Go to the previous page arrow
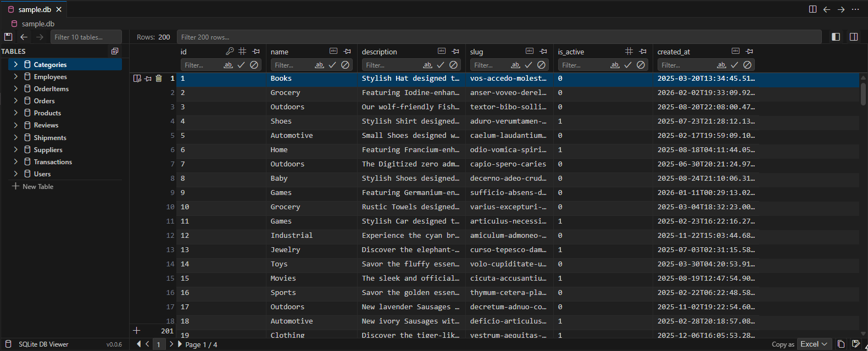The height and width of the screenshot is (351, 868). click(147, 344)
